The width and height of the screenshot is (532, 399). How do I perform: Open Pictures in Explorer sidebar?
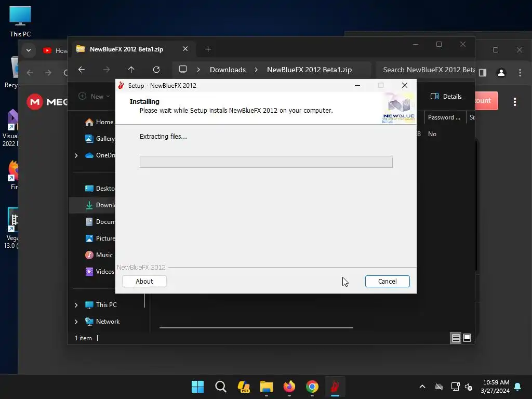coord(100,238)
